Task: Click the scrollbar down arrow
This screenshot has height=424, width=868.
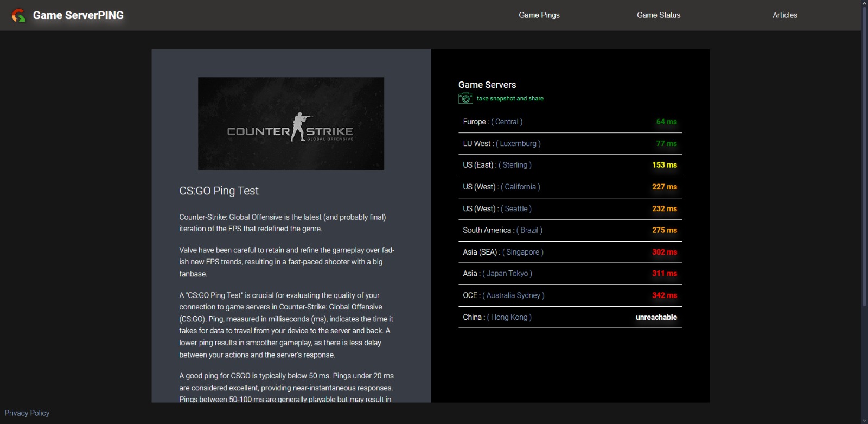Action: tap(864, 421)
